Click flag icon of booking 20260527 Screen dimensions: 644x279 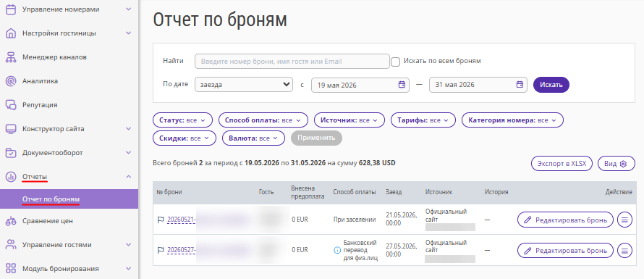point(161,250)
